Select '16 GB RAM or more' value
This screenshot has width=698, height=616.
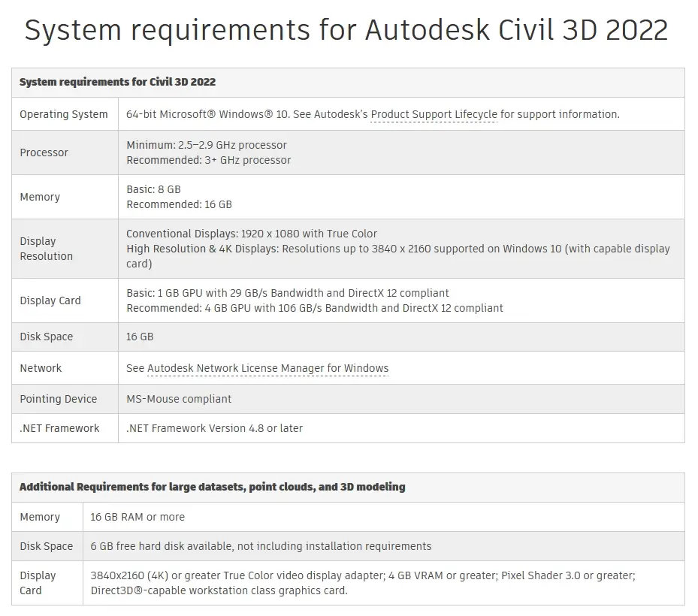click(137, 517)
